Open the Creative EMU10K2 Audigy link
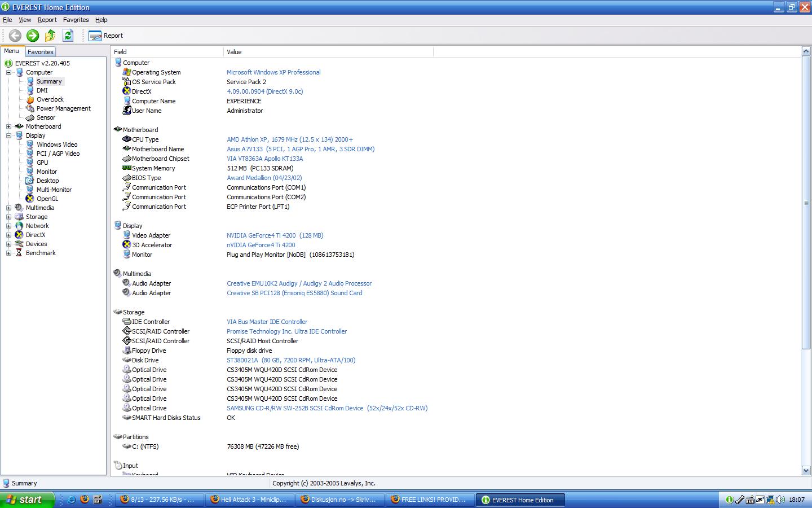The width and height of the screenshot is (812, 508). coord(299,283)
